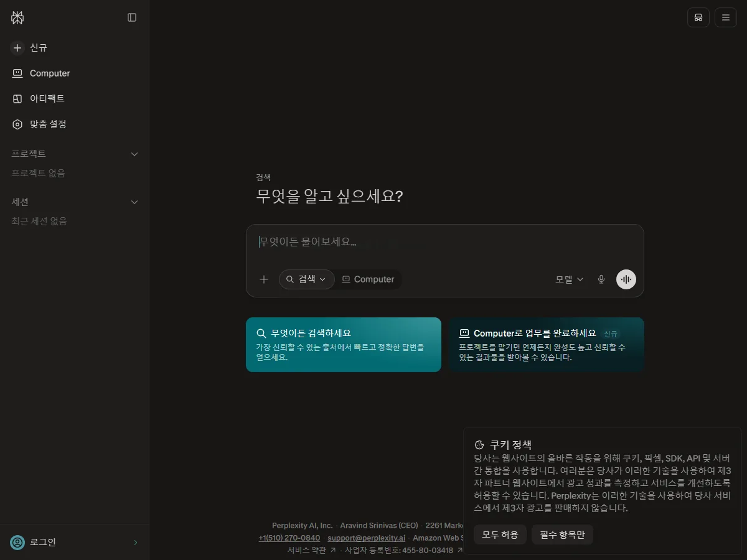Screen dimensions: 747x560
Task: Collapse the 세션 section chevron
Action: (134, 202)
